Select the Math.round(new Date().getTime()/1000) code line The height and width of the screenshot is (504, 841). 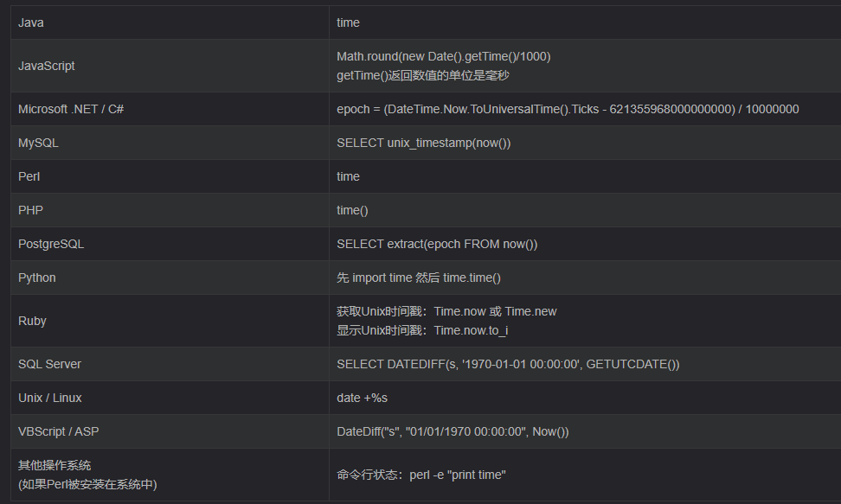tap(443, 56)
